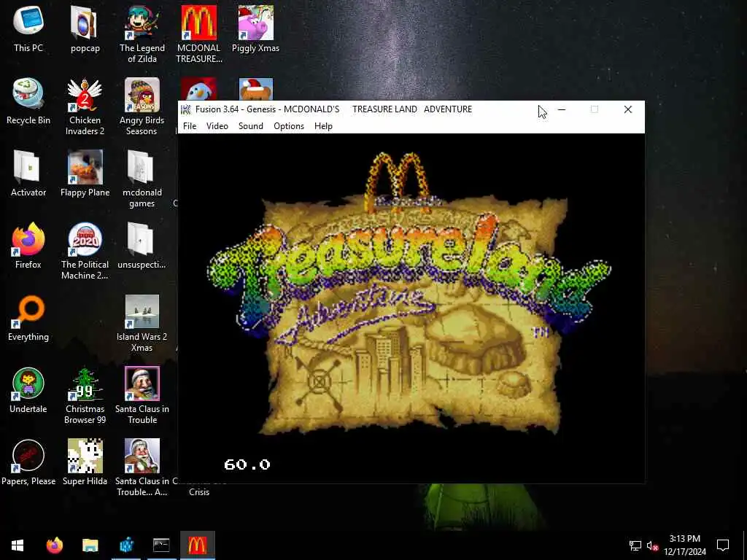Select Santa Claus in Trouble... A... shortcut
This screenshot has width=747, height=560.
[142, 469]
